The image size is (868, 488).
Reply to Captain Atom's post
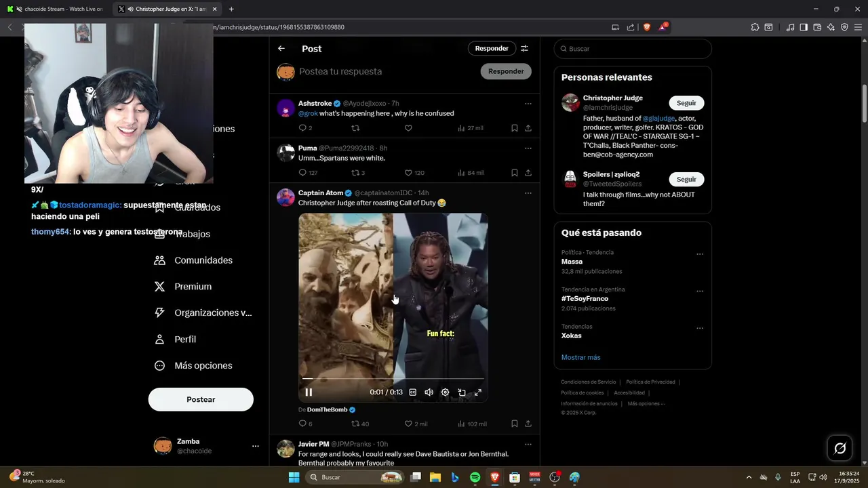305,424
